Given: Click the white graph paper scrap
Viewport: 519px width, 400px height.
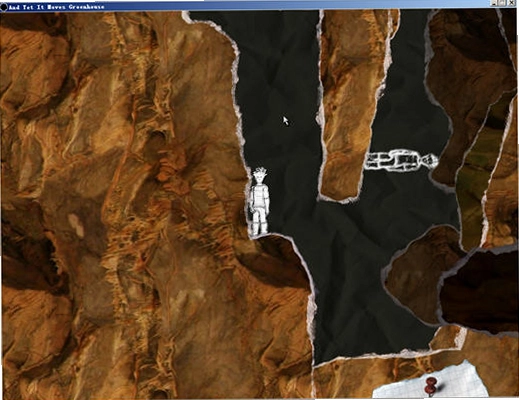Looking at the screenshot, I should tap(430, 382).
